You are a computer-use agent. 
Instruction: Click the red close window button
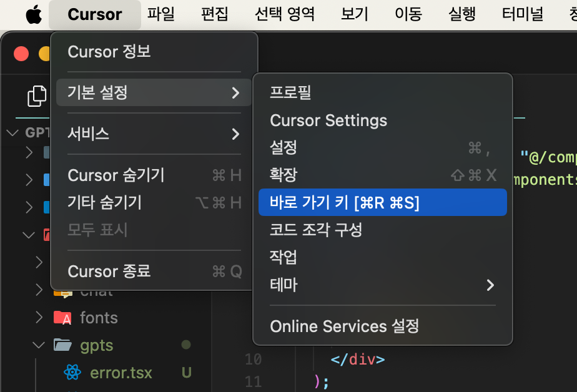point(21,54)
